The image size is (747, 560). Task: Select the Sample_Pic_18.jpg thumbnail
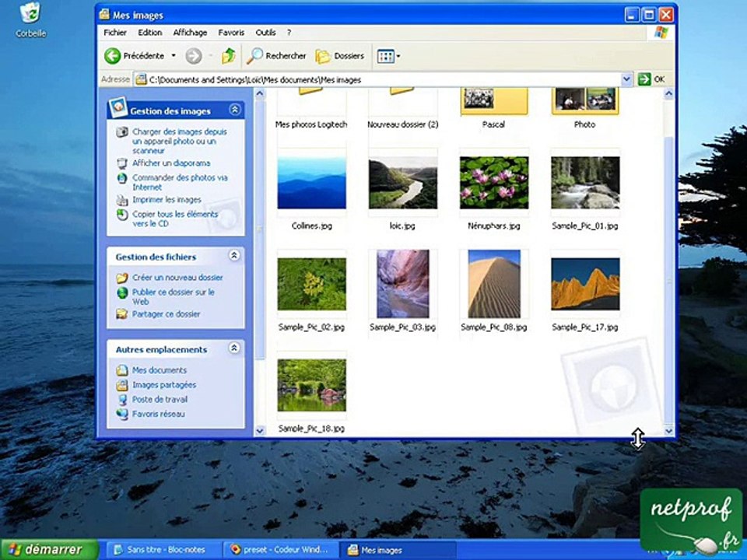311,385
